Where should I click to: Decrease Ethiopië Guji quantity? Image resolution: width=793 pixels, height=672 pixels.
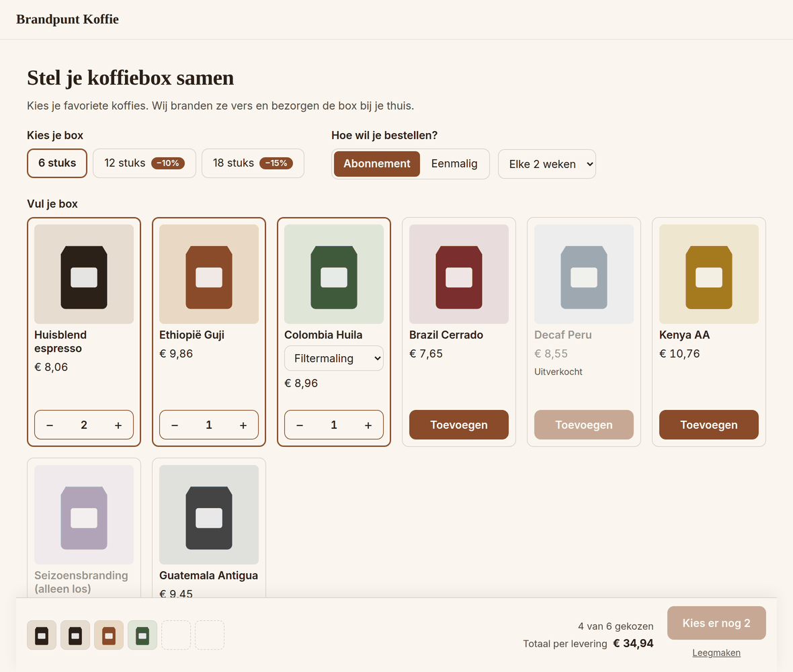[x=175, y=425]
